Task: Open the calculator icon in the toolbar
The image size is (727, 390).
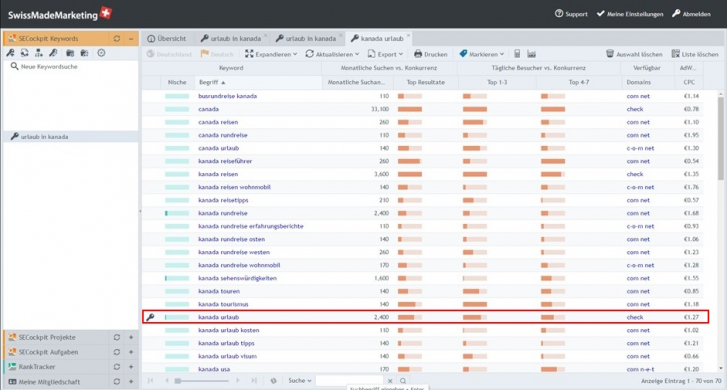Action: tap(517, 54)
